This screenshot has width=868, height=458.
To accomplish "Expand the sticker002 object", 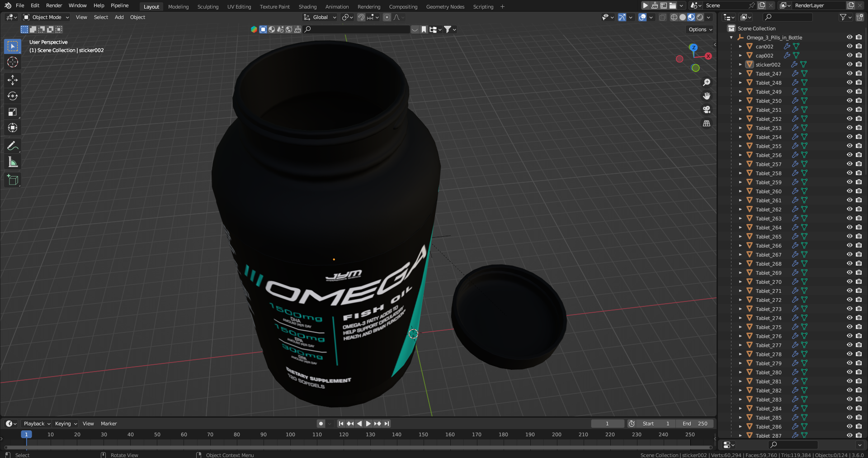I will point(741,65).
